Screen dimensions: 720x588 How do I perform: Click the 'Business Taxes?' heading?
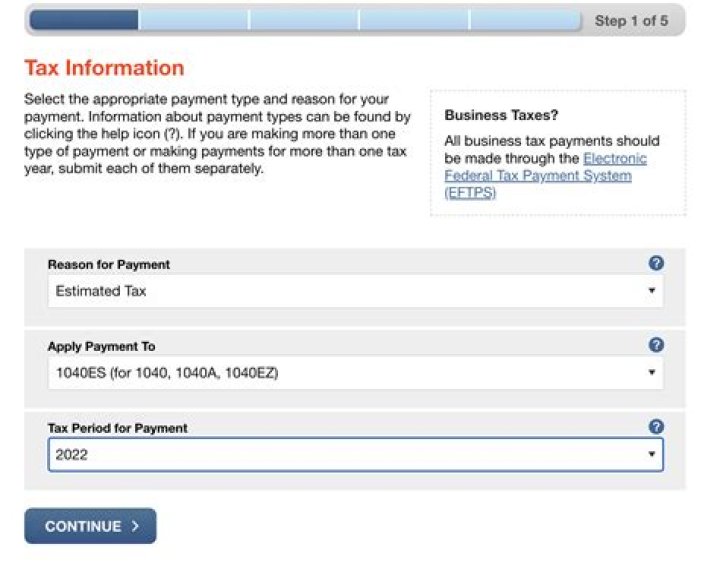[501, 115]
